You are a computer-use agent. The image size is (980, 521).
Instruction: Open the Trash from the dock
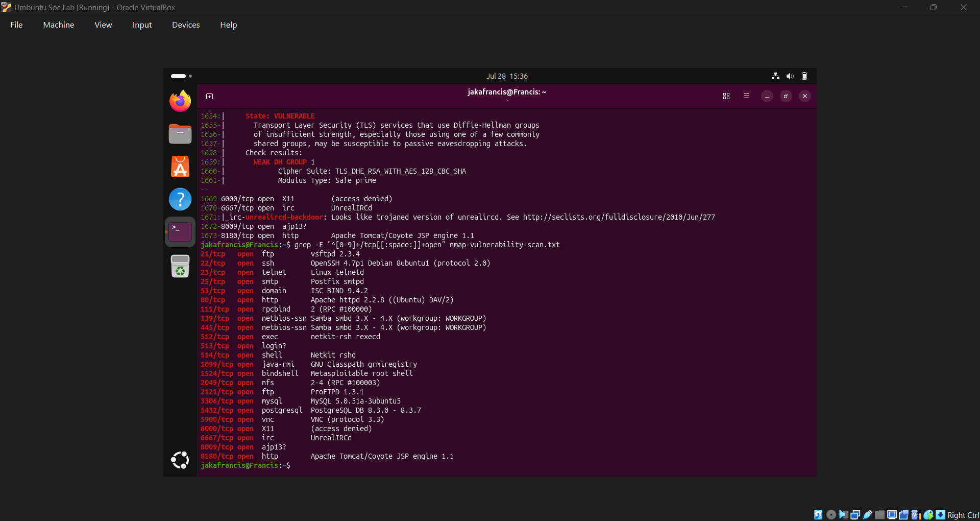click(x=180, y=266)
